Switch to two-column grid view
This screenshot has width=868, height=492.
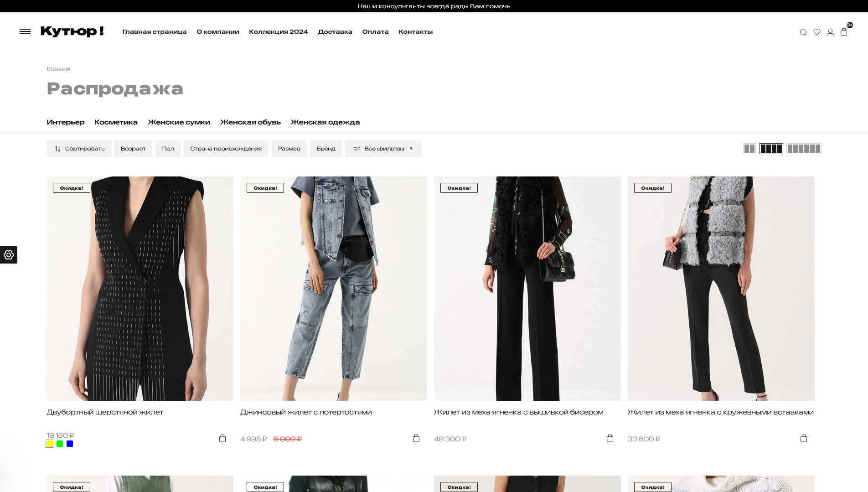pyautogui.click(x=749, y=149)
